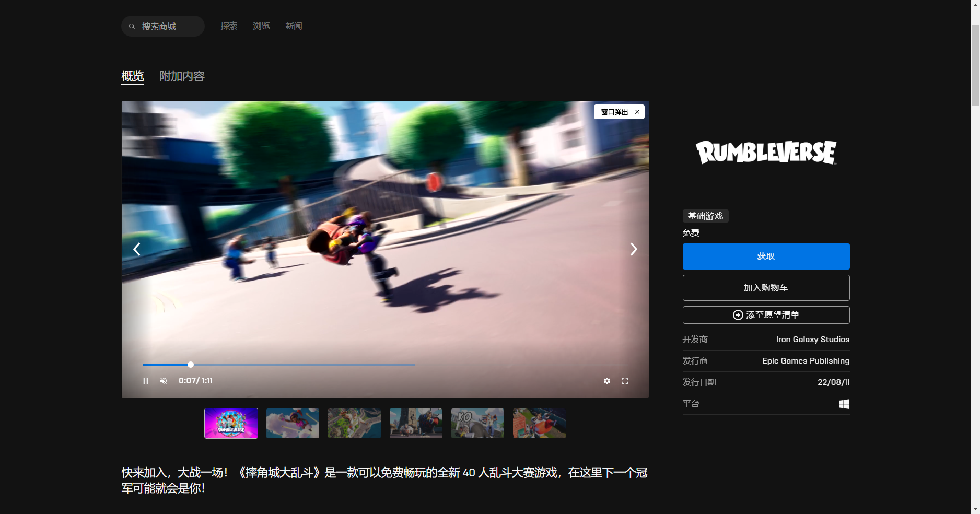Switch to the 附加内容 tab
The width and height of the screenshot is (980, 514).
[x=182, y=76]
